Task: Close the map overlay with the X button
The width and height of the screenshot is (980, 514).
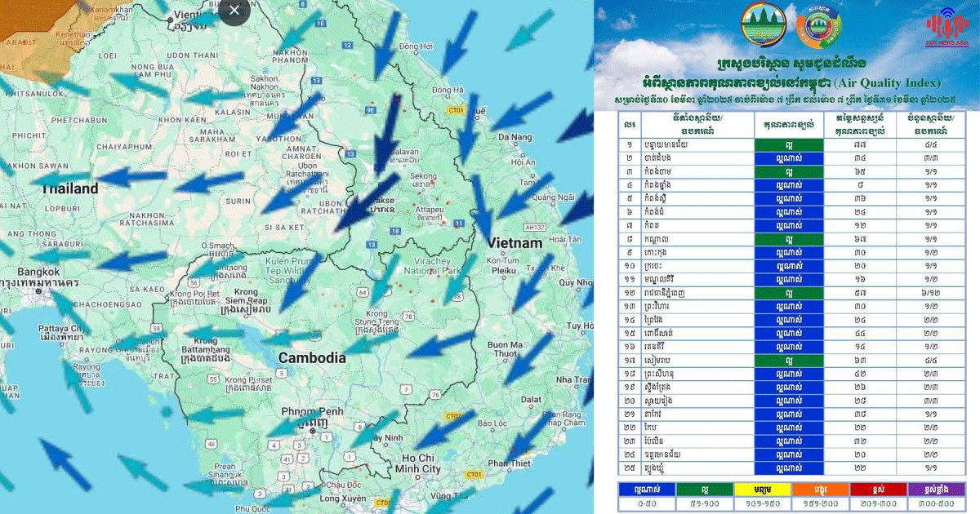Action: tap(234, 11)
